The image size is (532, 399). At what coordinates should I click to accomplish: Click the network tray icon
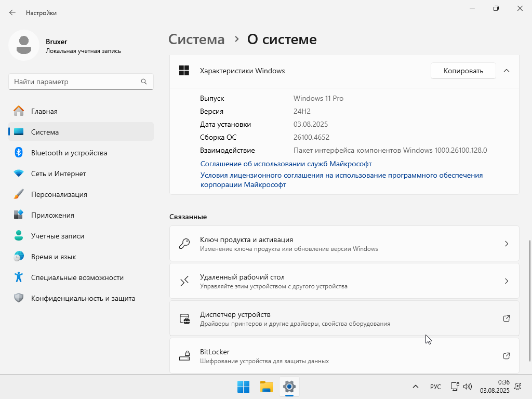(455, 387)
